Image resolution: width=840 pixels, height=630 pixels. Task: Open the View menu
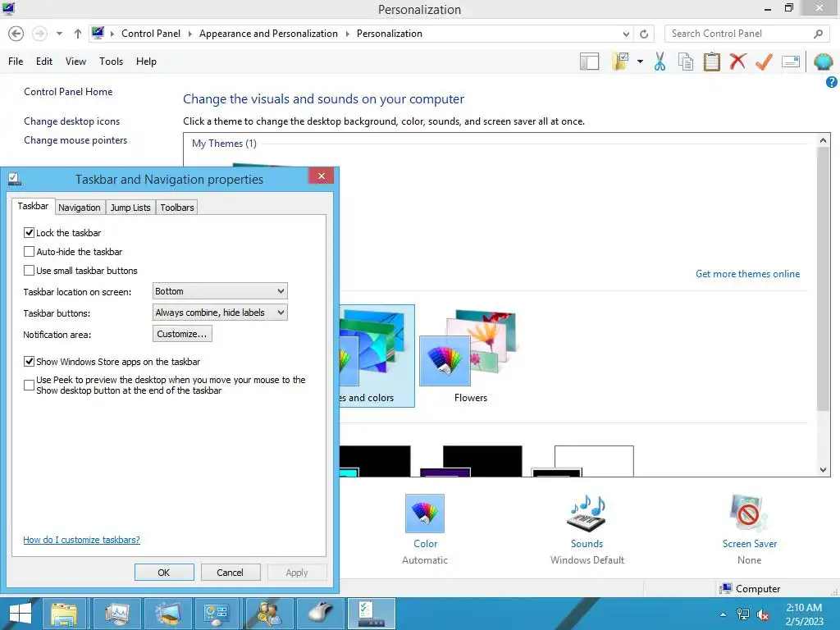tap(75, 62)
